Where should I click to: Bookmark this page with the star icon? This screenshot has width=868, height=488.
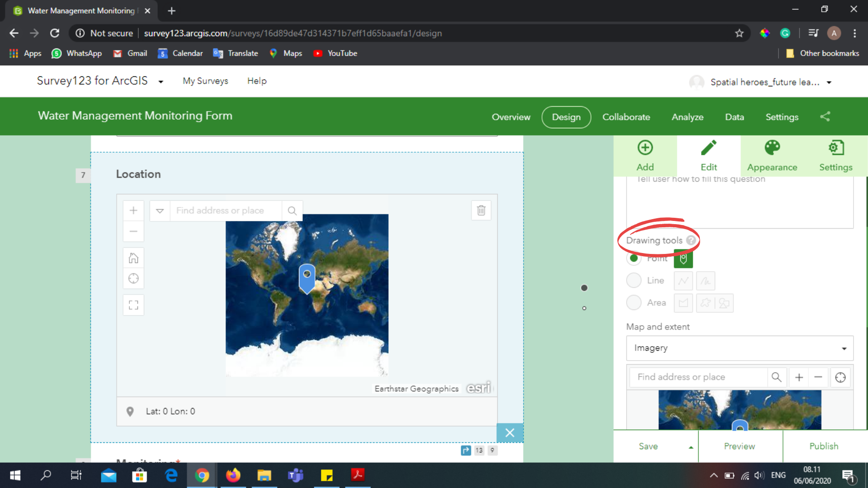pyautogui.click(x=739, y=33)
